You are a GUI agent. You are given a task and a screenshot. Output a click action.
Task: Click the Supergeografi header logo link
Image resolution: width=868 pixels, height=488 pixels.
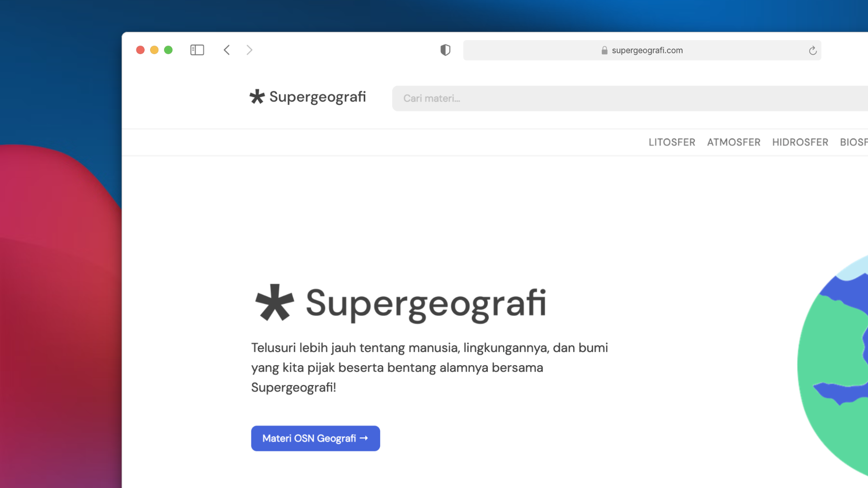click(317, 97)
